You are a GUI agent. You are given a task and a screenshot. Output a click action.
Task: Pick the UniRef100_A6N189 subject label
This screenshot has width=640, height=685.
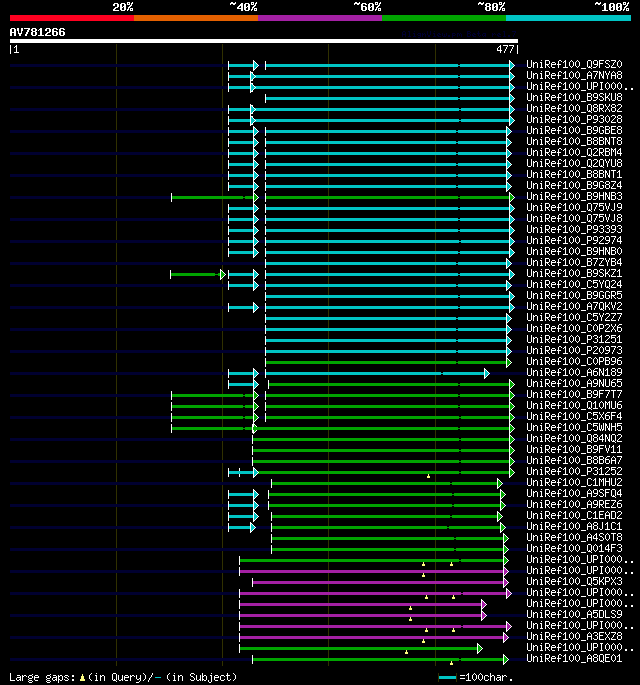click(x=574, y=372)
